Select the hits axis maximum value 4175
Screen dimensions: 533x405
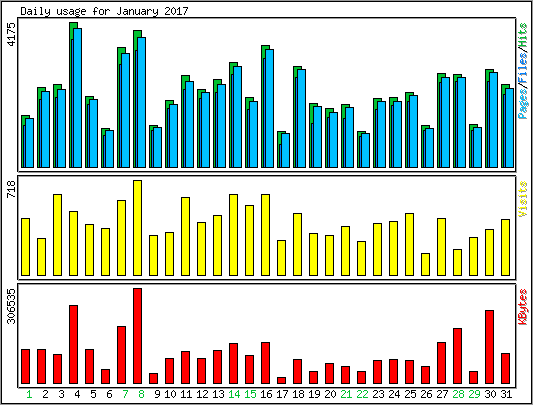pyautogui.click(x=12, y=34)
